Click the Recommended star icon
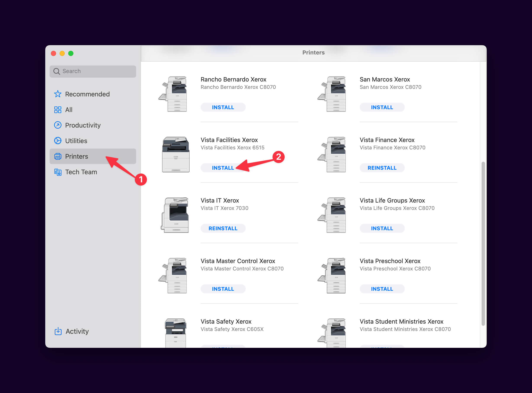 click(x=58, y=94)
